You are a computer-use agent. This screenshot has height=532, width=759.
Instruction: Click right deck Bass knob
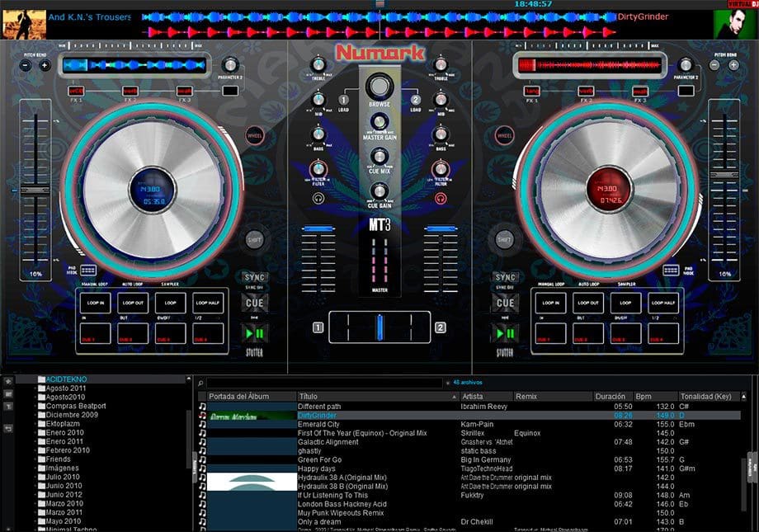point(441,135)
